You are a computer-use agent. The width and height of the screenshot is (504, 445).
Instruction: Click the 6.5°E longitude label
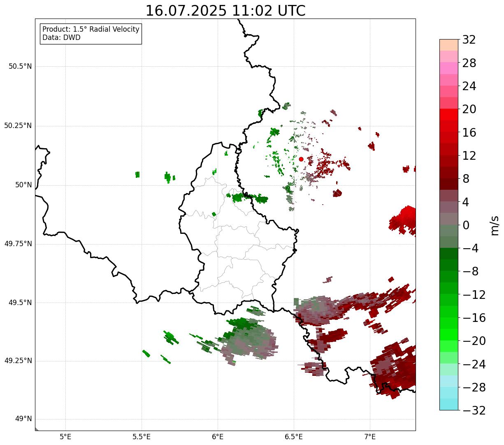294,436
